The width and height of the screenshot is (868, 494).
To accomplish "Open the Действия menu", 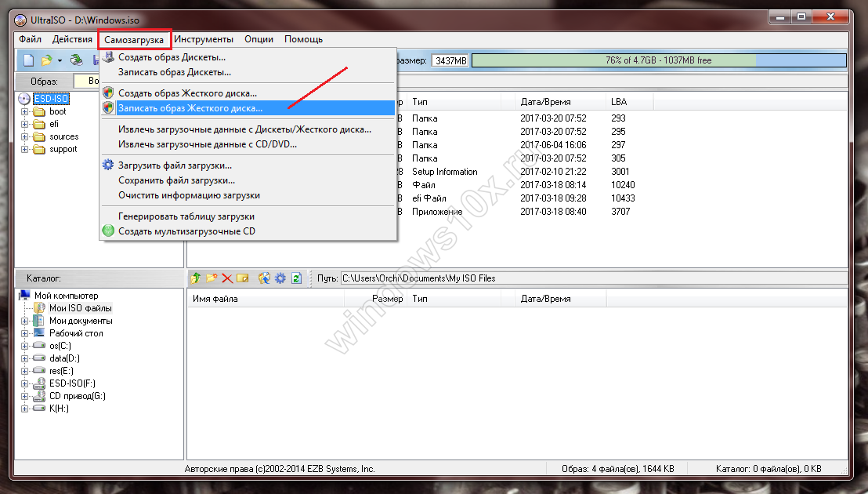I will pyautogui.click(x=72, y=39).
